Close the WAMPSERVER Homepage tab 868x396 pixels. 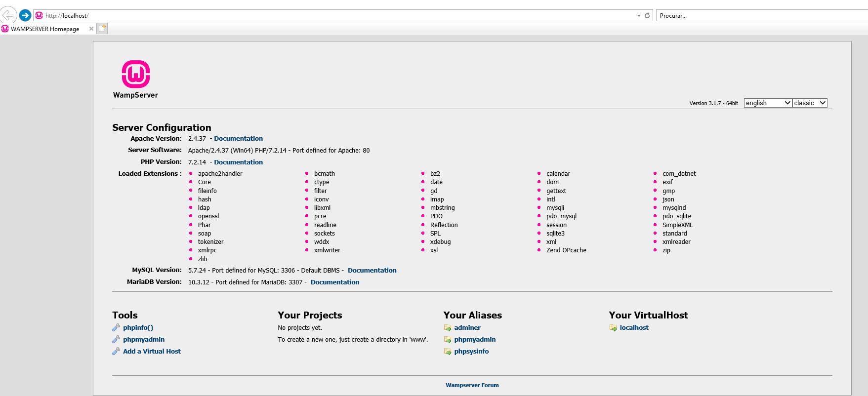click(x=91, y=29)
